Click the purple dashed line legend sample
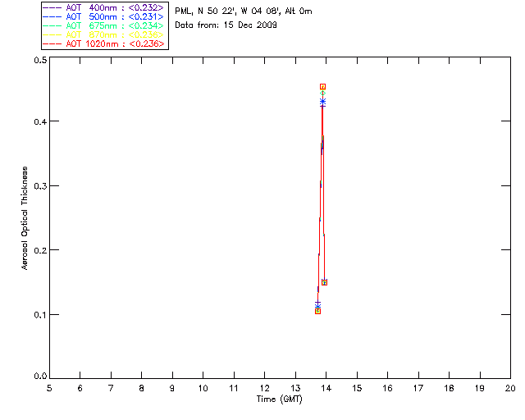Viewport: 525px width, 420px height. [x=52, y=8]
